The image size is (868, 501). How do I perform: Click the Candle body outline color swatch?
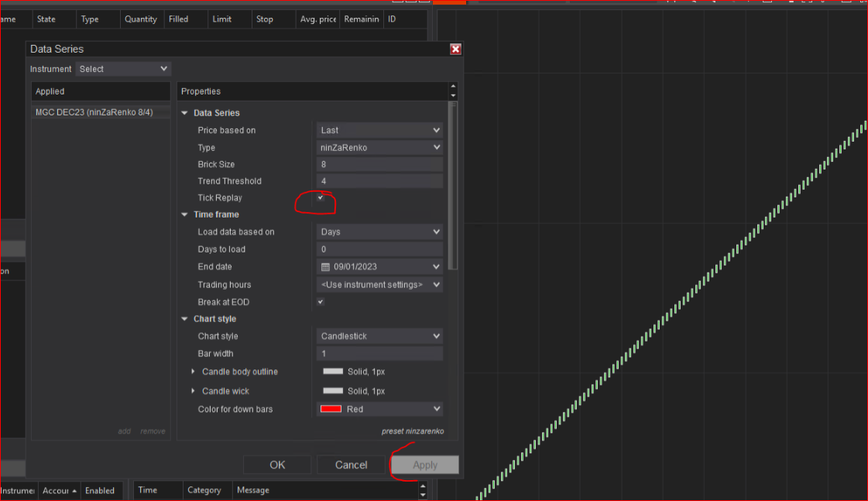click(333, 372)
